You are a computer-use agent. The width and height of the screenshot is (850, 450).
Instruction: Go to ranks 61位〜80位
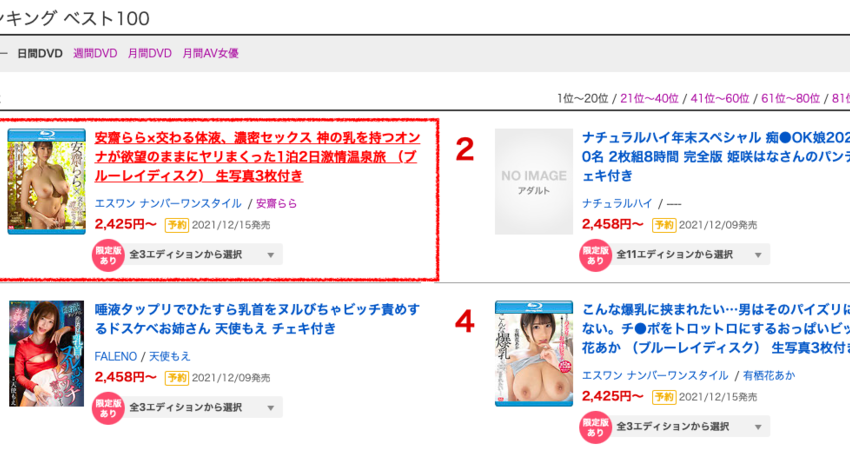pyautogui.click(x=790, y=98)
